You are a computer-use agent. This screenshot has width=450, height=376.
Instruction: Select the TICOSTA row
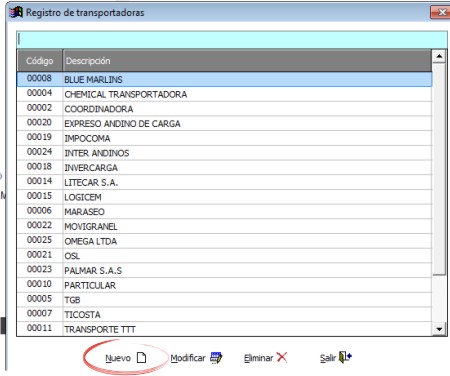click(224, 314)
